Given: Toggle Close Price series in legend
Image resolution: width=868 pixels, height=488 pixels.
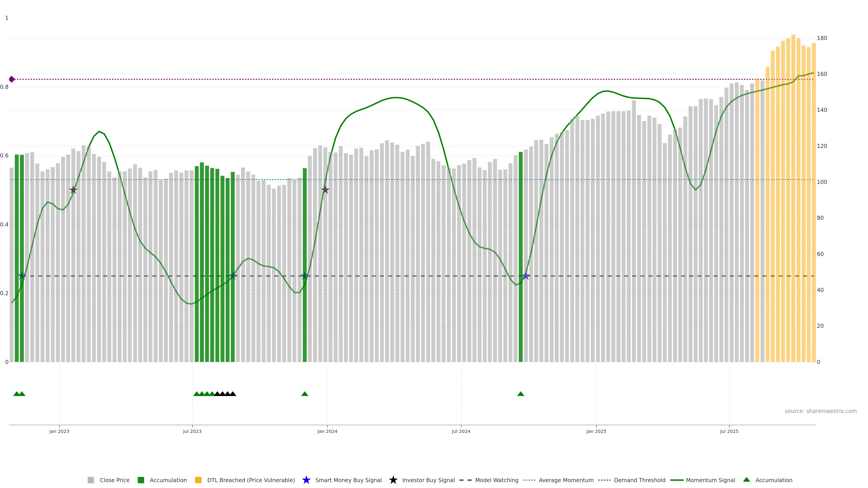Looking at the screenshot, I should [x=114, y=480].
